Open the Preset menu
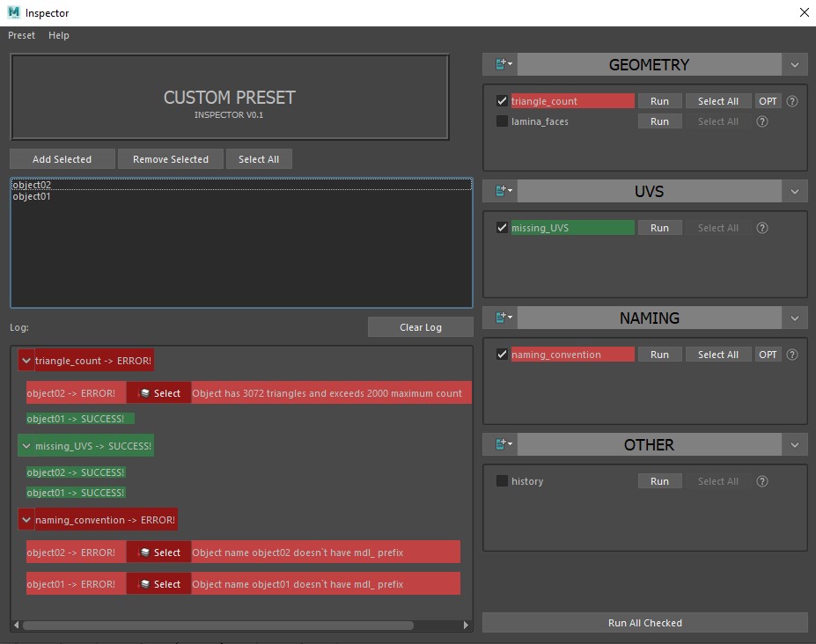This screenshot has height=644, width=816. tap(21, 35)
